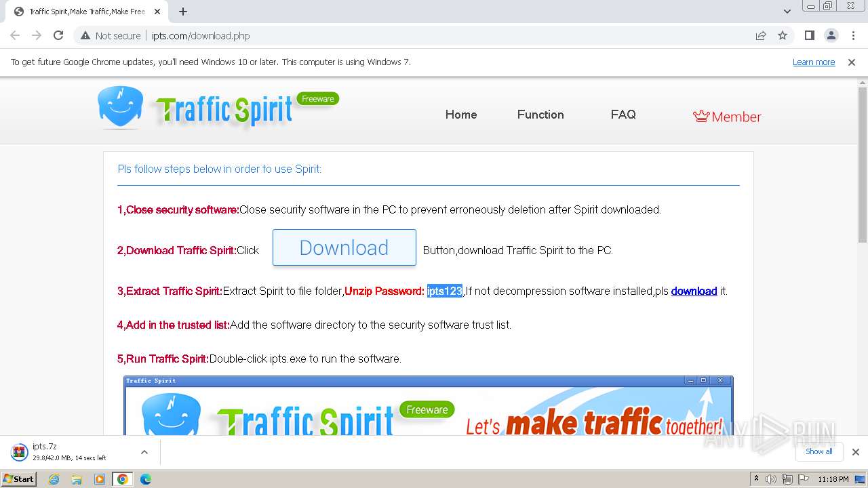Open the FAQ menu item
Viewport: 868px width, 488px height.
pos(623,115)
